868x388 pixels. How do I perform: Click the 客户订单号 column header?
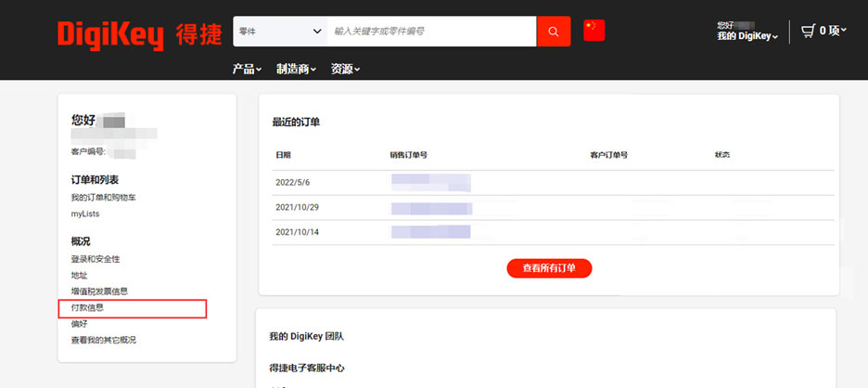point(609,155)
